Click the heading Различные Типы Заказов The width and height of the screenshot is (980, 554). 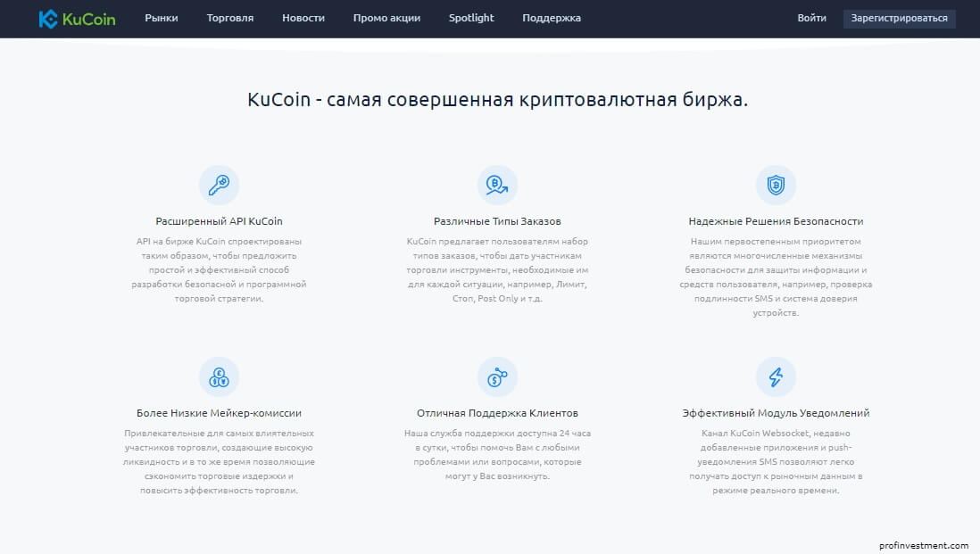497,221
